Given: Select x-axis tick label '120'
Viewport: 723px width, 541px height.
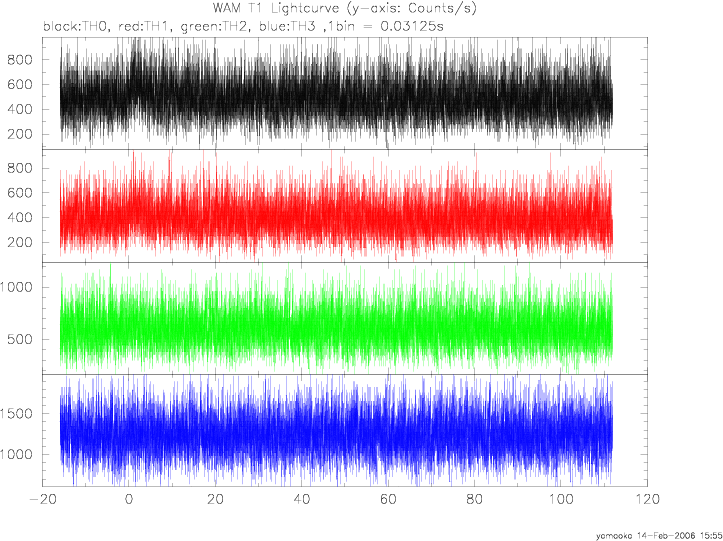Looking at the screenshot, I should [x=647, y=499].
